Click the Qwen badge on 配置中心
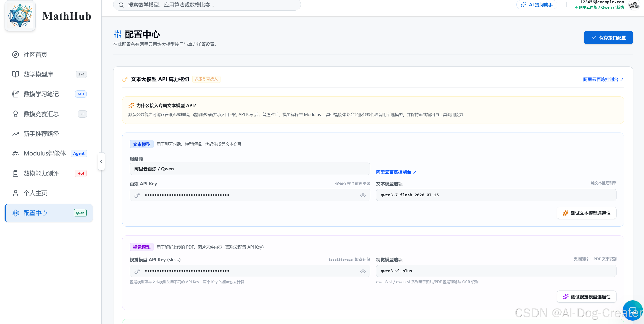 click(80, 213)
